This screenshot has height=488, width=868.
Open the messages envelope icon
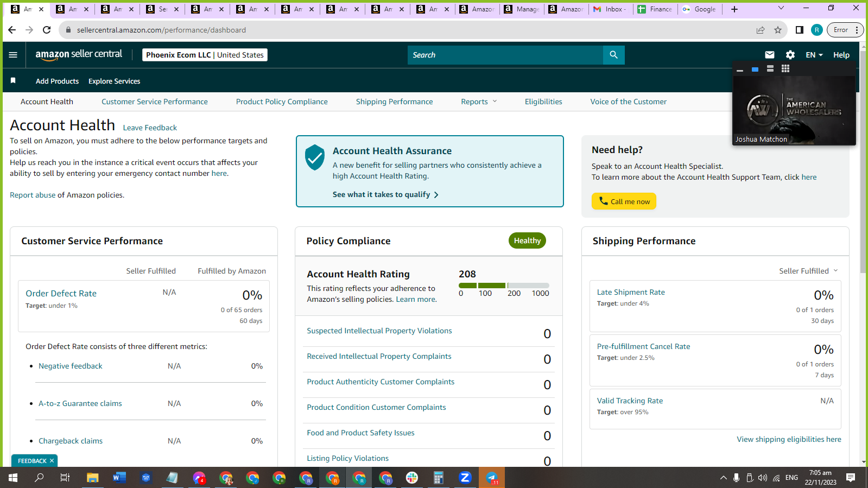click(770, 55)
